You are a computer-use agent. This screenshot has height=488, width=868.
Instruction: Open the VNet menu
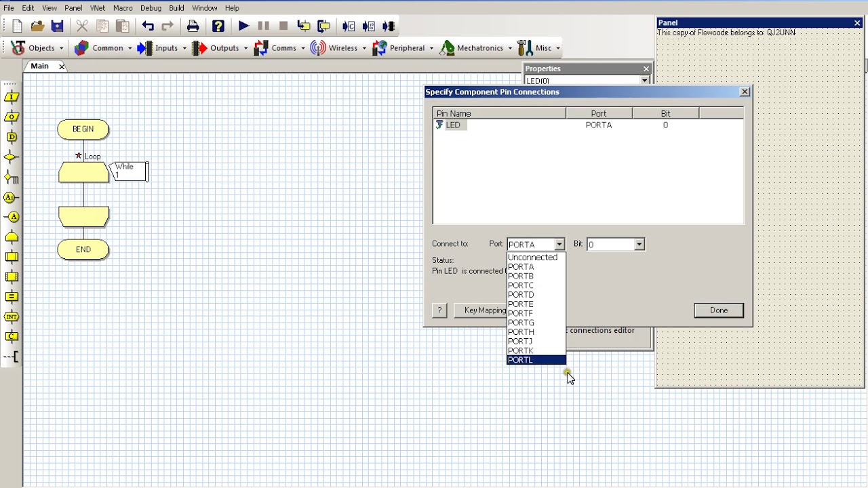coord(97,8)
